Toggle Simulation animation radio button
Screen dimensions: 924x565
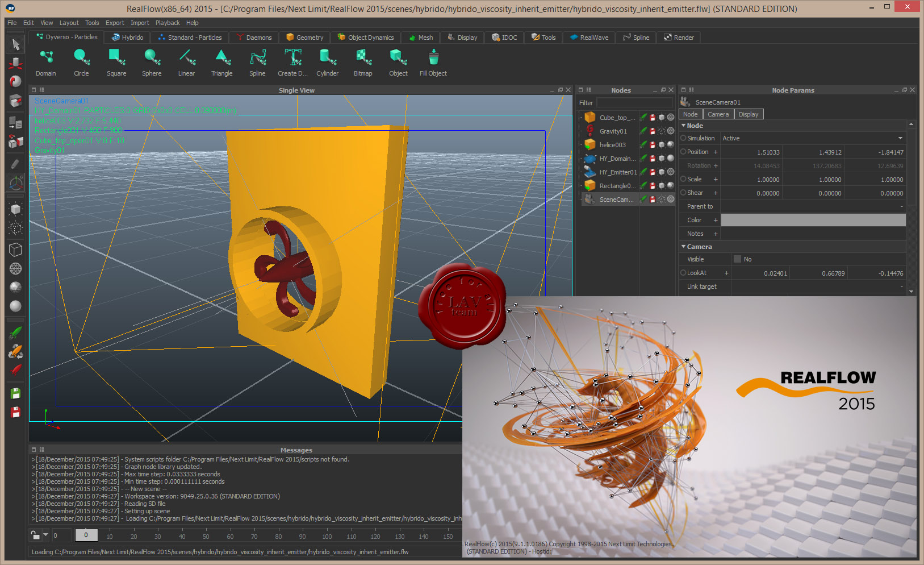point(683,138)
